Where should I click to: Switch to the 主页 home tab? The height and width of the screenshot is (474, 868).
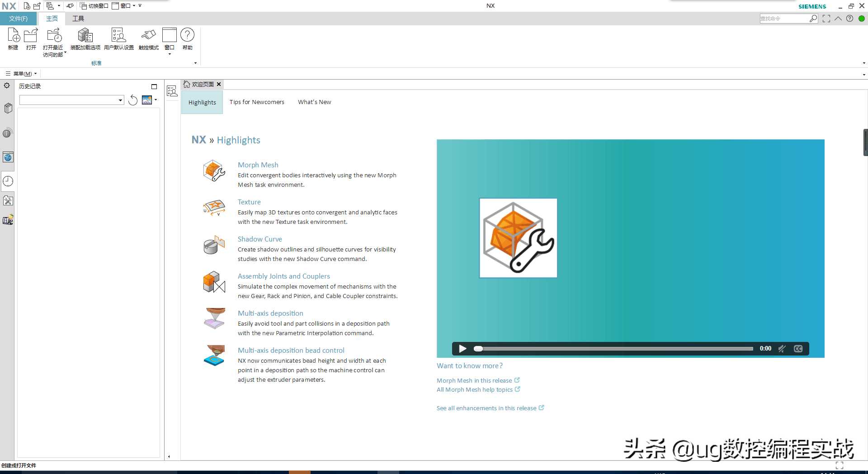tap(52, 19)
